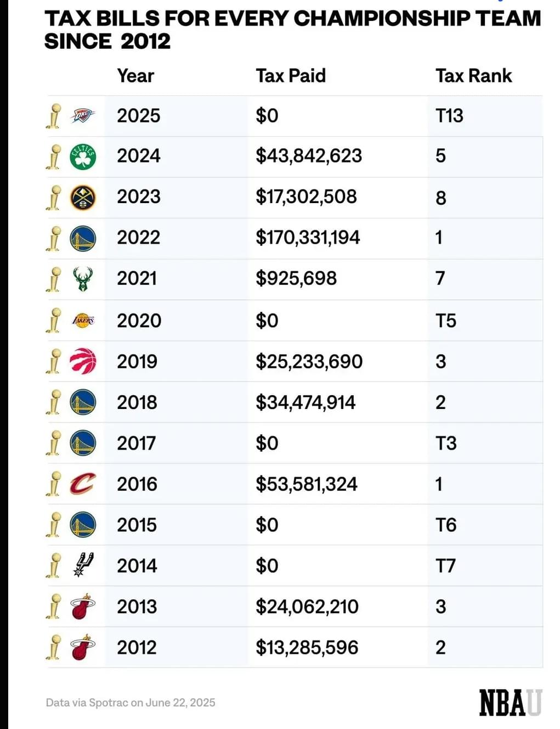Viewport: 560px width, 729px height.
Task: Click the $53,581,324 tax amount
Action: click(307, 484)
